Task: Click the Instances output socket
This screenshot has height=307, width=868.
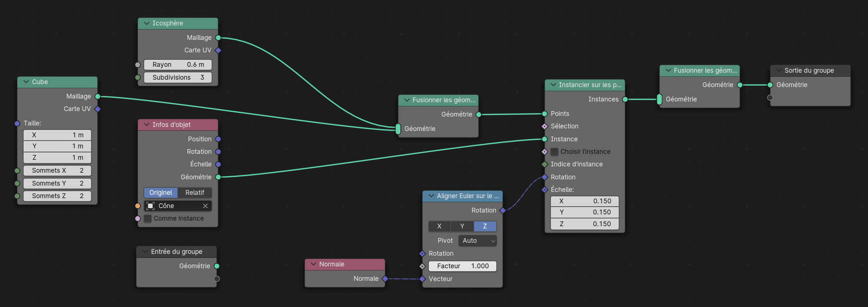Action: (x=625, y=99)
